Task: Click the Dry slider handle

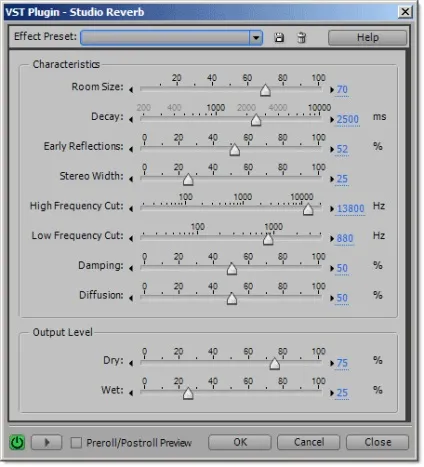Action: pos(275,364)
